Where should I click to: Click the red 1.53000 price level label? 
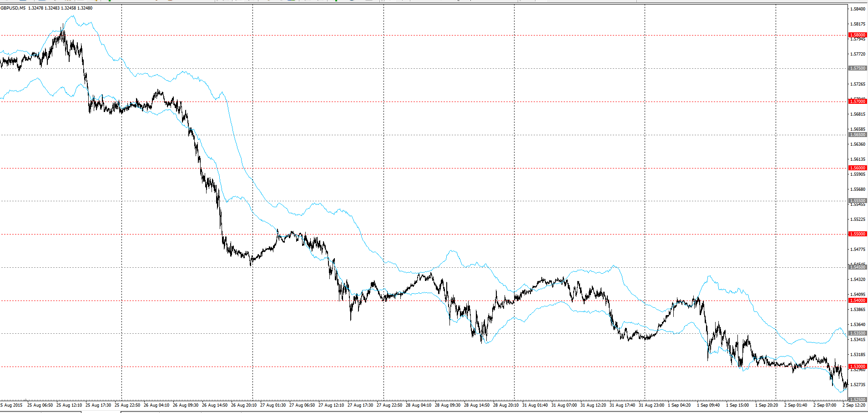pyautogui.click(x=858, y=367)
